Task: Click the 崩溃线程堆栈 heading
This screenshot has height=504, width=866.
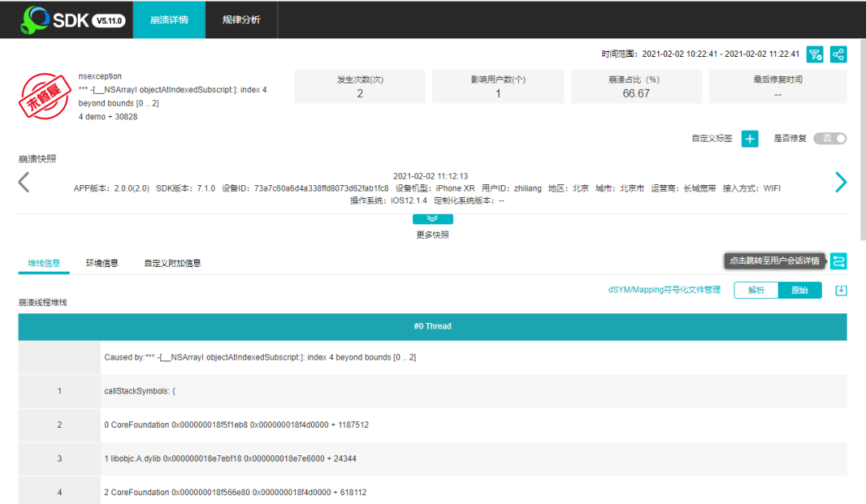Action: [42, 303]
